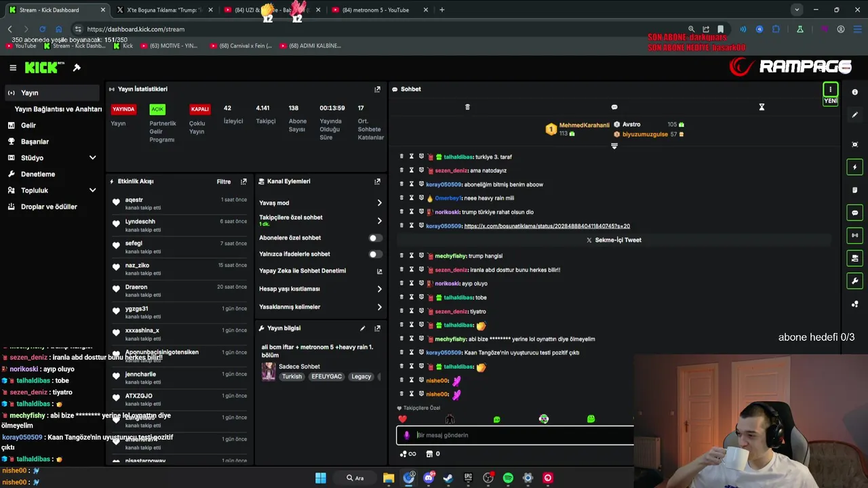Open Steam from the taskbar

tap(448, 478)
